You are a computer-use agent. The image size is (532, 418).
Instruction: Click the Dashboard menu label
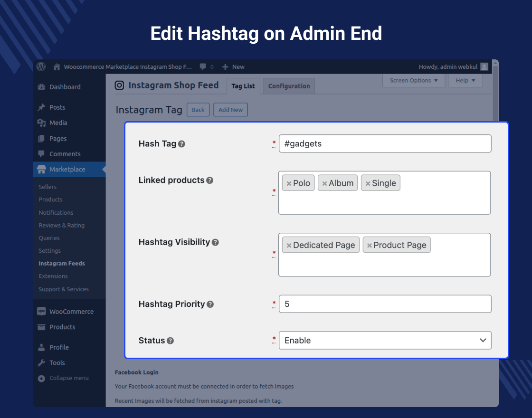(x=65, y=87)
